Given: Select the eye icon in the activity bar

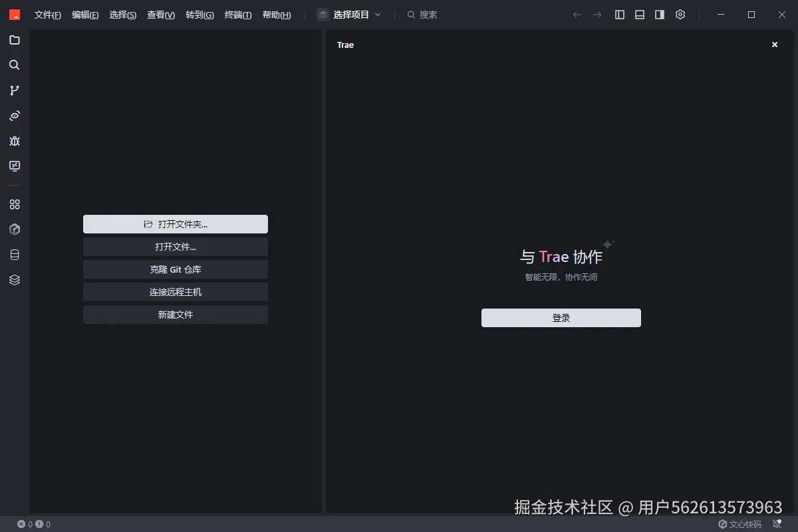Looking at the screenshot, I should 15,116.
